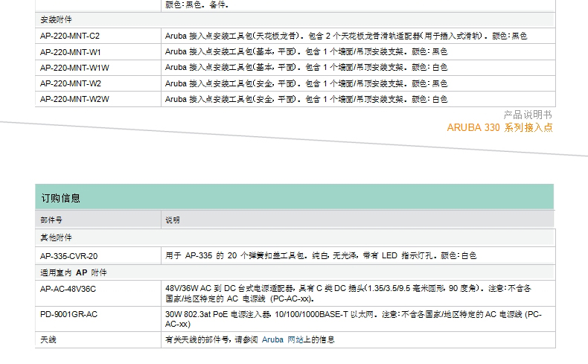Click the 订购信息 table header

[295, 197]
